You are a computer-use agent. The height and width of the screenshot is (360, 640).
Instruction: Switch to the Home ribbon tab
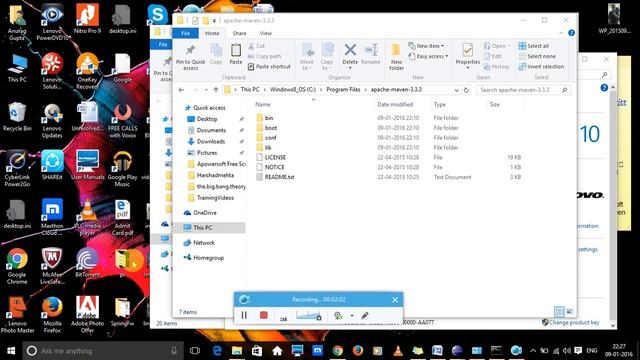pos(212,33)
